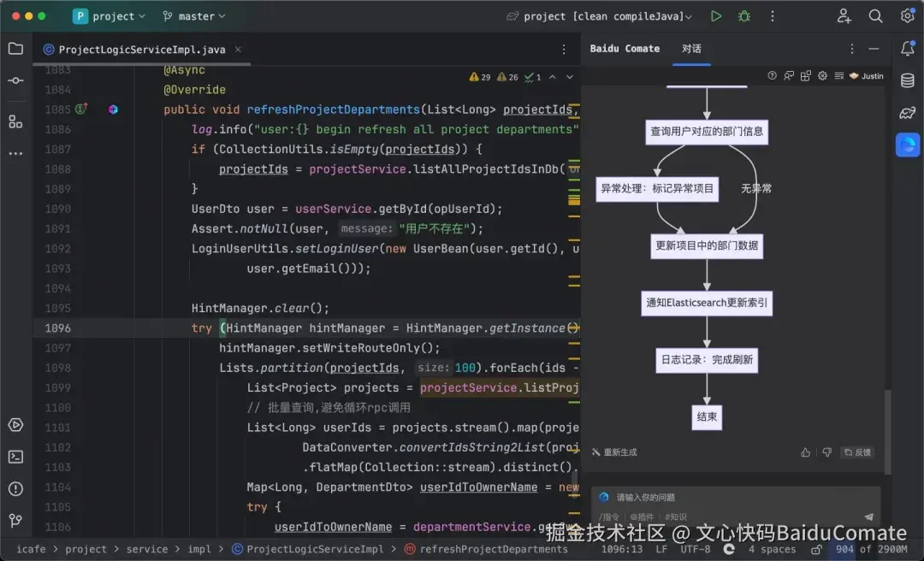Click the @插件 plugin shortcut

pos(642,517)
